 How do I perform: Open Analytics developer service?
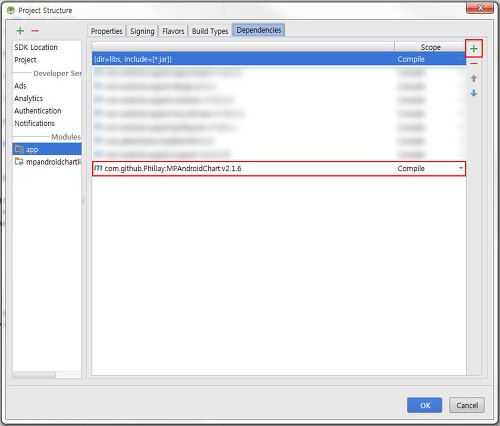coord(29,98)
